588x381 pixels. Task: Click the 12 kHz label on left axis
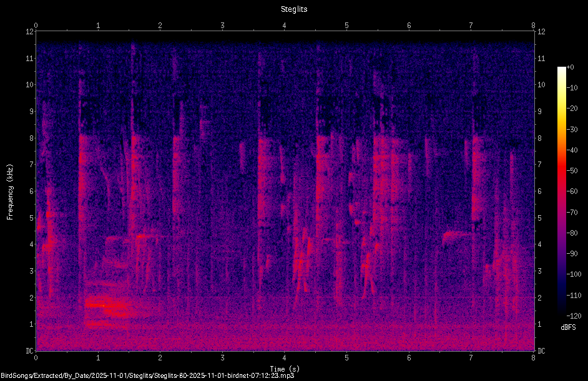29,32
